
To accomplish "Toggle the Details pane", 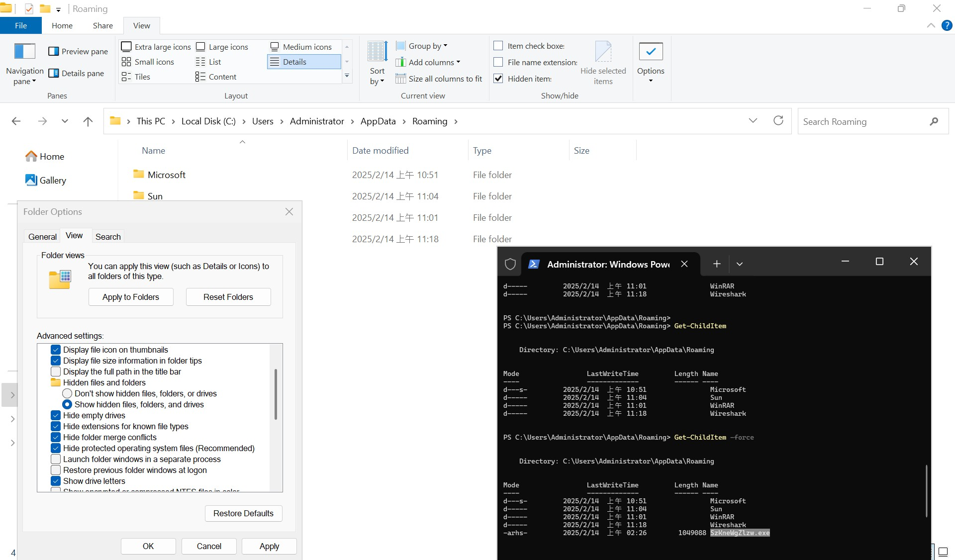I will tap(77, 73).
